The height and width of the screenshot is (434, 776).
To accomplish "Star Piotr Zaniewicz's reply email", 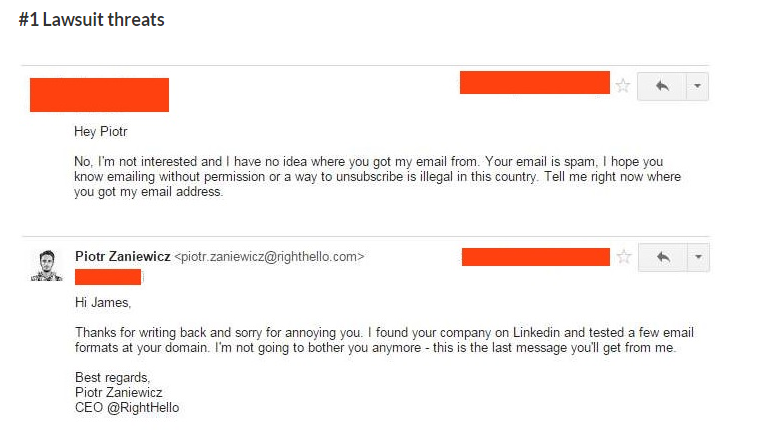I will pos(624,257).
